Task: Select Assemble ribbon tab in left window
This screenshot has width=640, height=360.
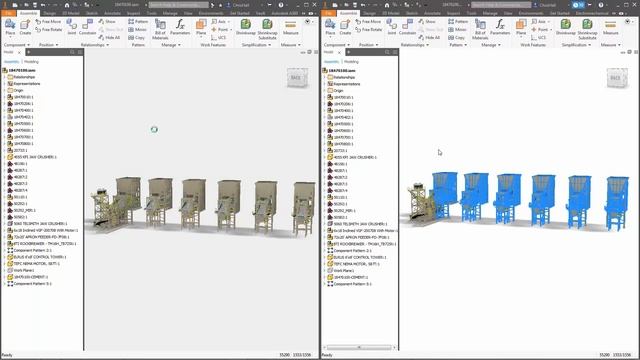Action: click(x=28, y=13)
